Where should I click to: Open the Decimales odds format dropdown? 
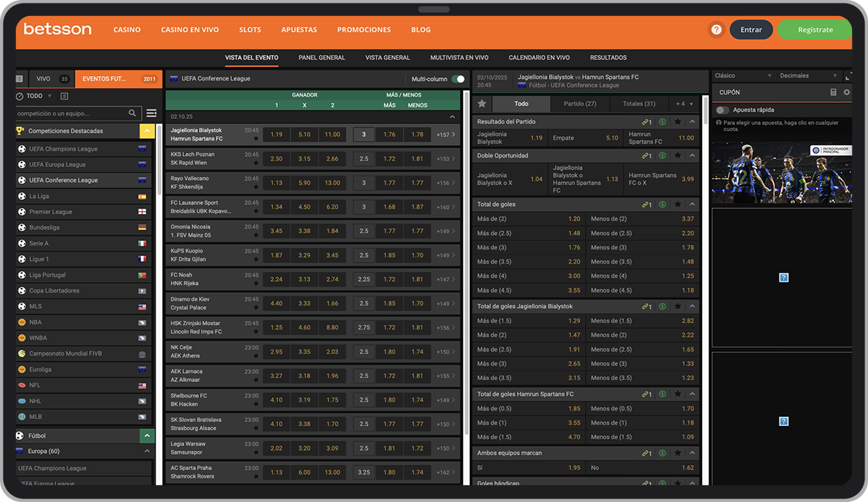808,75
